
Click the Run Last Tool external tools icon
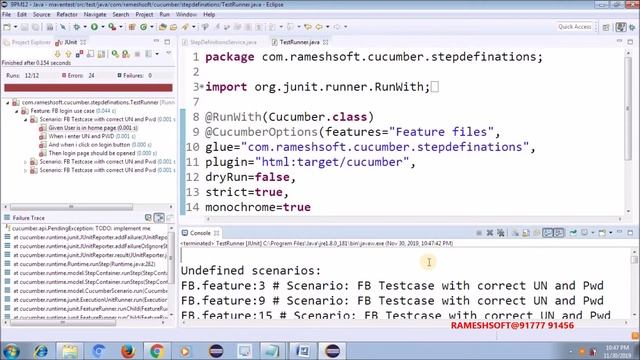pos(112,27)
